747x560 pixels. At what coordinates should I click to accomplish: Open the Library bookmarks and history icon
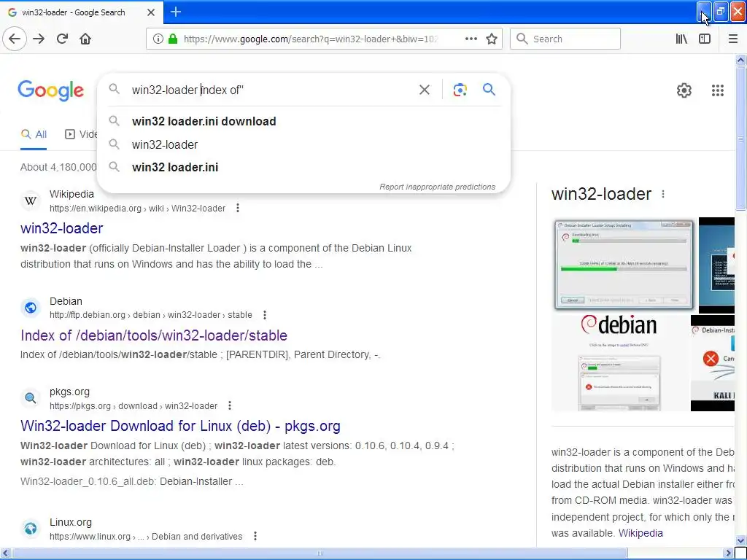(x=682, y=39)
